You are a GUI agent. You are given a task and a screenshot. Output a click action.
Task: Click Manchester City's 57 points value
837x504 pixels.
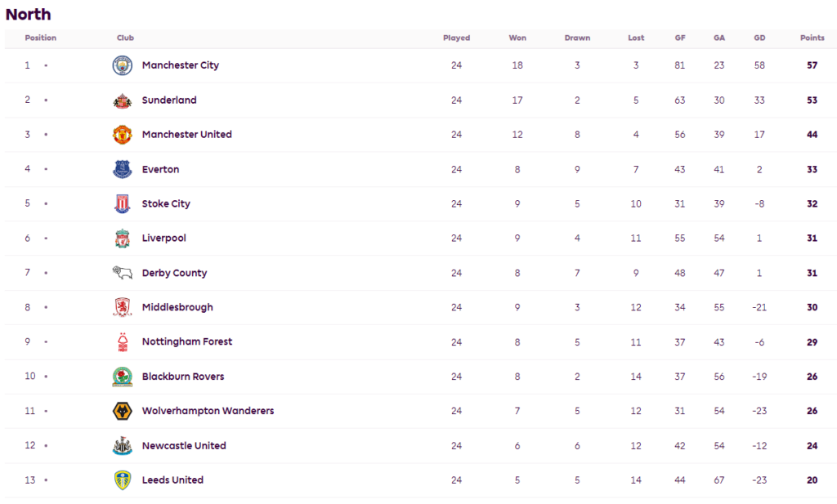coord(812,65)
